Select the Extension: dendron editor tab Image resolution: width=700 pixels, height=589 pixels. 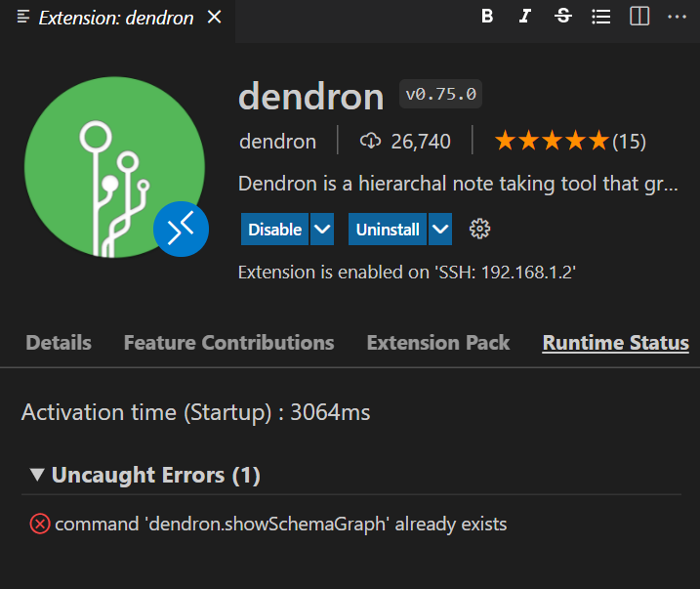coord(118,19)
